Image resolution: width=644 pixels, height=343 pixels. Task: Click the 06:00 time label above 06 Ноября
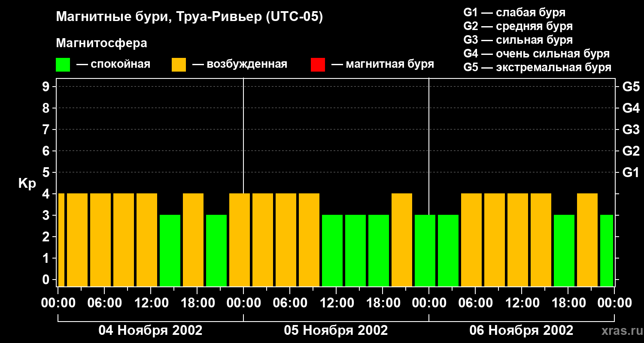[475, 303]
